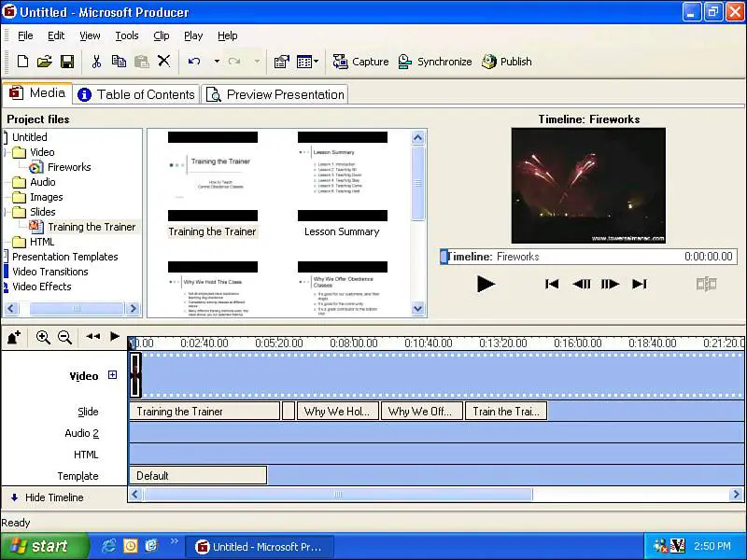Image resolution: width=747 pixels, height=560 pixels.
Task: Play the timeline from the timeline toolbar
Action: pos(114,336)
